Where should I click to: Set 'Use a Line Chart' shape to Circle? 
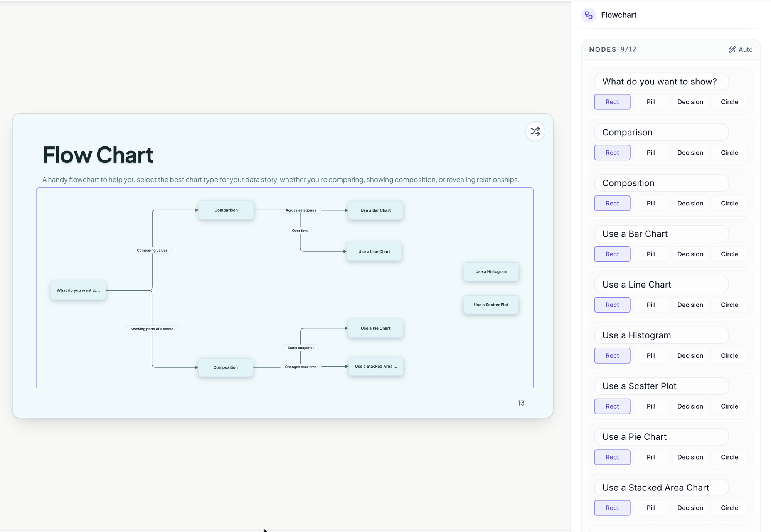point(729,305)
